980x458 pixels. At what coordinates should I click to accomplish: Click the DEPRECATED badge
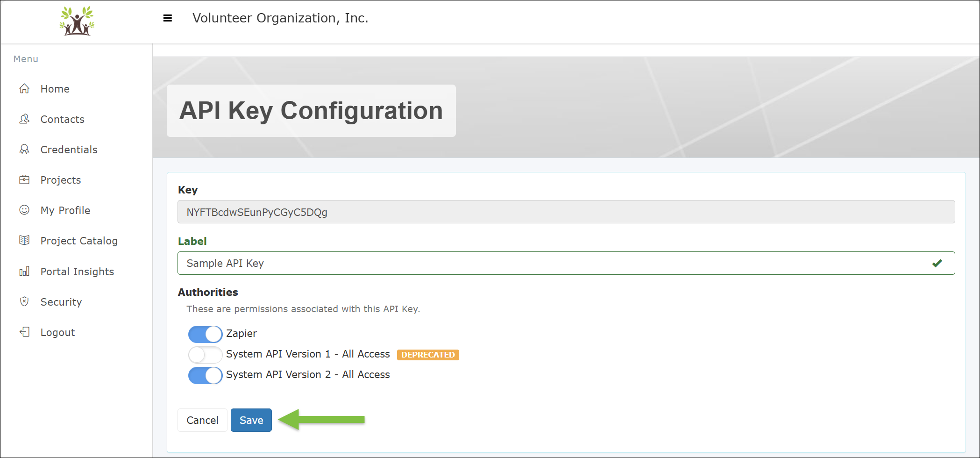tap(428, 355)
